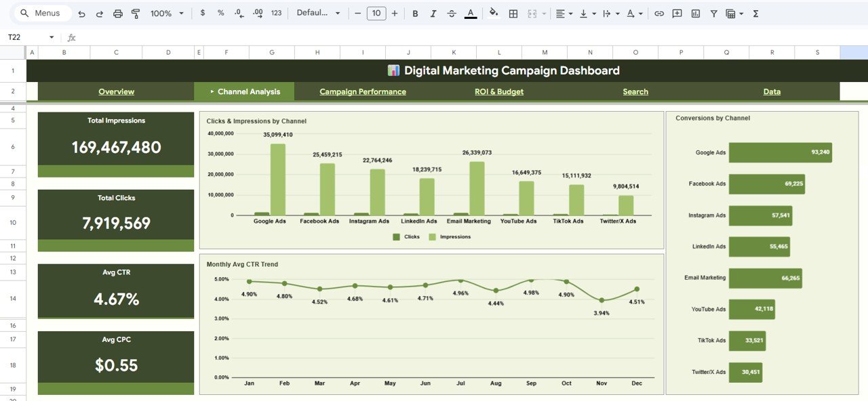Follow the Overview link

pos(116,91)
